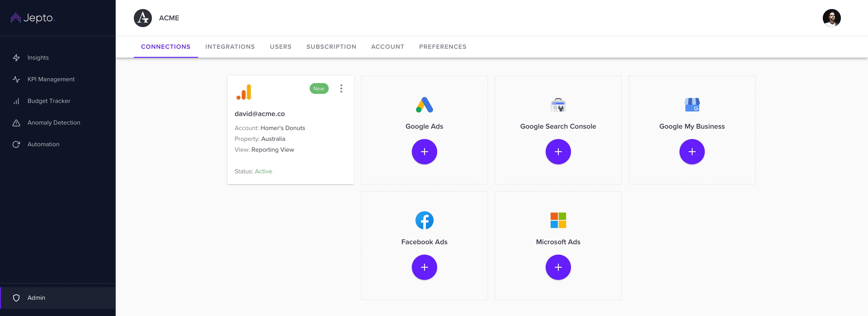Click the Reporting View text
Image resolution: width=868 pixels, height=316 pixels.
click(273, 150)
